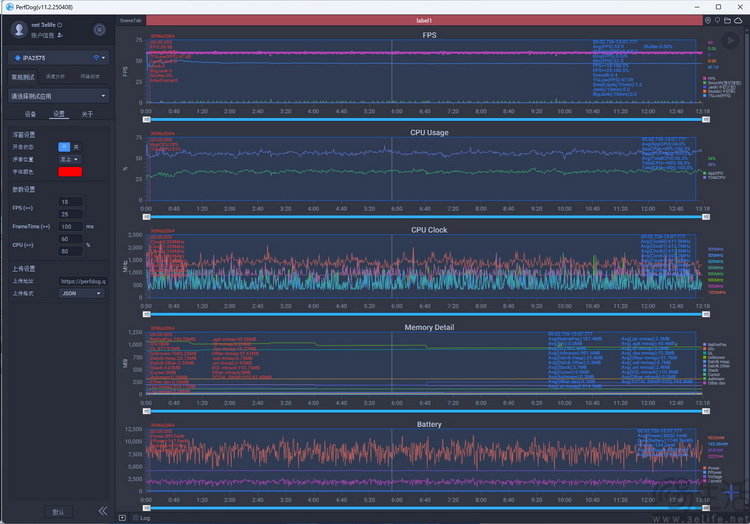This screenshot has width=750, height=524.
Task: Click the plain pin marker icon in top bar
Action: tap(717, 21)
